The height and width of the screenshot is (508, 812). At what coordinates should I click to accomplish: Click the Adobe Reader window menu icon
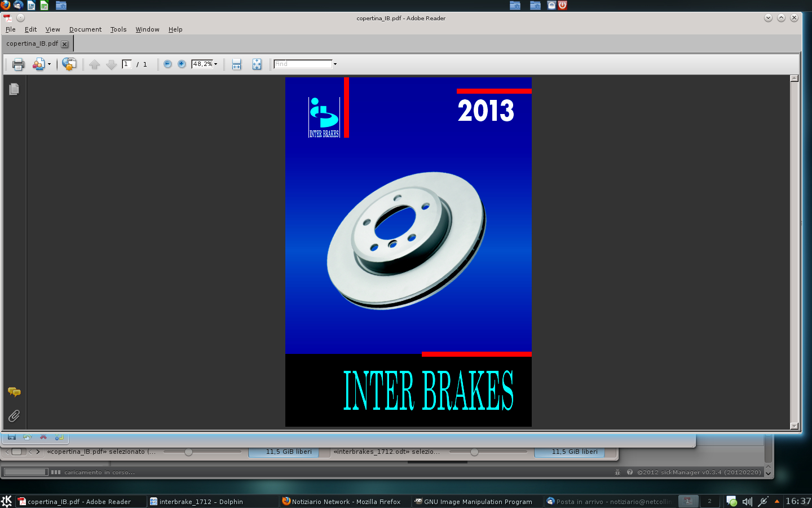click(8, 18)
